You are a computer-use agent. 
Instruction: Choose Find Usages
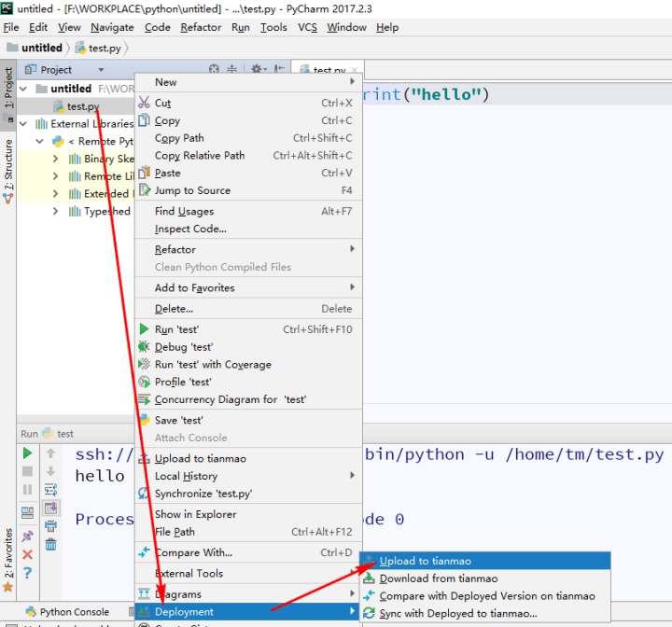[x=248, y=211]
